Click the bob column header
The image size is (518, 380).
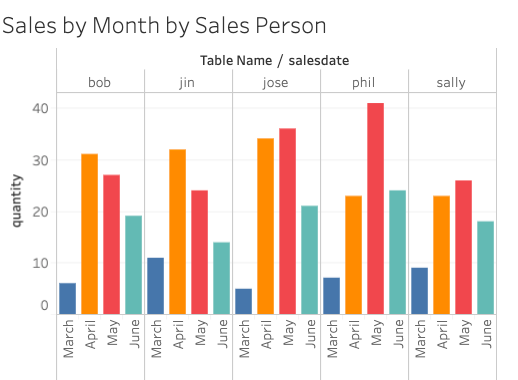pyautogui.click(x=99, y=83)
